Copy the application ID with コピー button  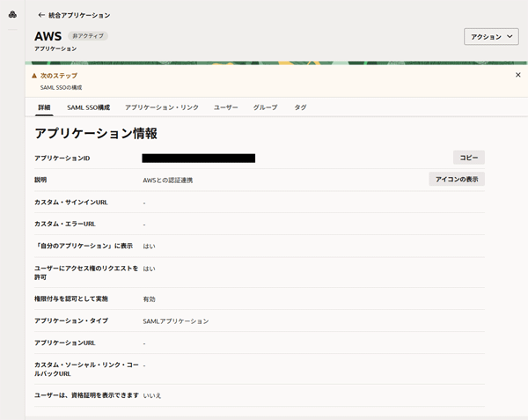pos(469,158)
